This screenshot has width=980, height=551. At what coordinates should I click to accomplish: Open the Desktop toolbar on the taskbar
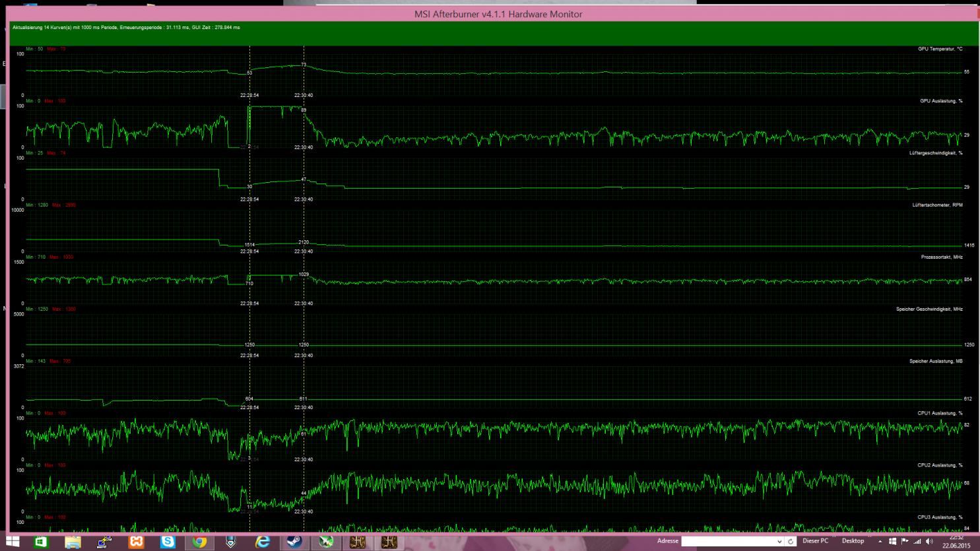[x=853, y=541]
